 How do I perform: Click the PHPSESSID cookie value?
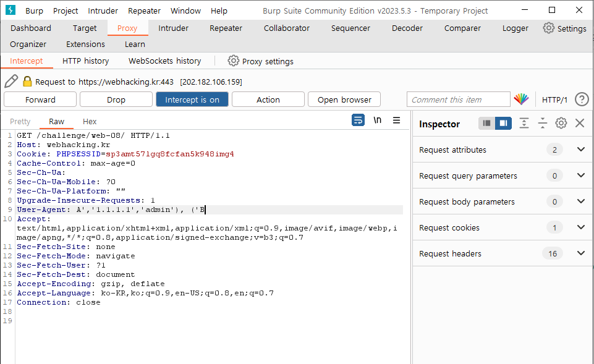[x=170, y=154]
